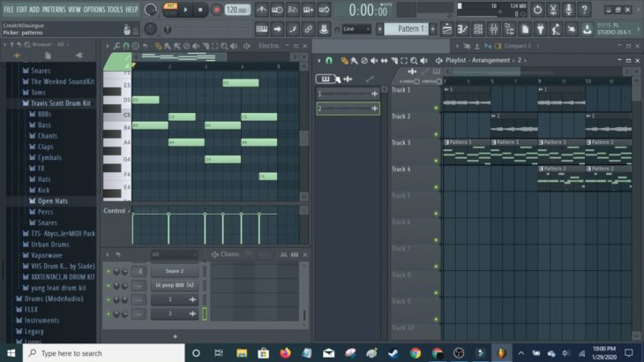The width and height of the screenshot is (644, 362).
Task: Open the Line snap dropdown
Action: tap(356, 29)
